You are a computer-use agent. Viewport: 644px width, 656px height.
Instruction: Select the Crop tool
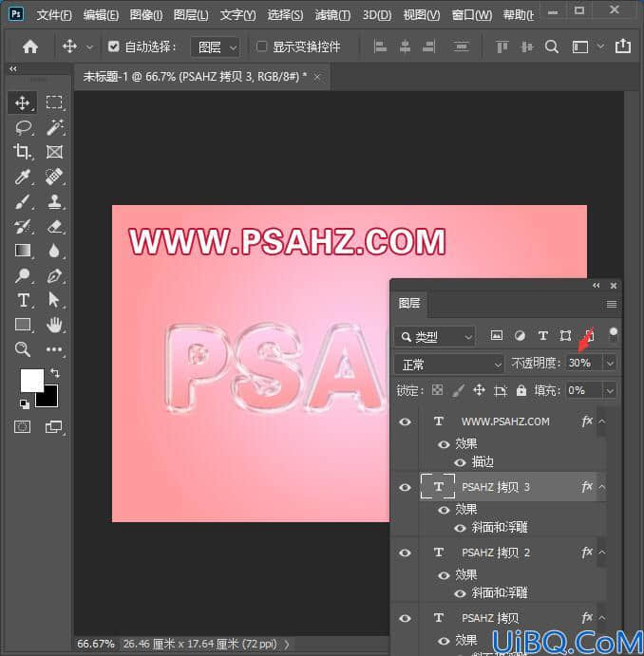pos(22,152)
